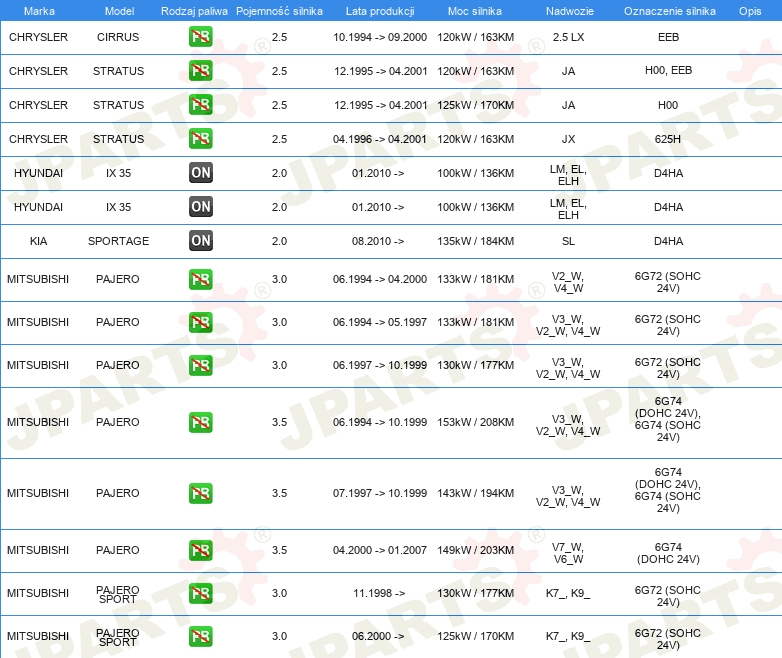Click petrol icon in STRATUS 125kW / 170KM row
Screen dimensions: 782x658
tap(200, 105)
